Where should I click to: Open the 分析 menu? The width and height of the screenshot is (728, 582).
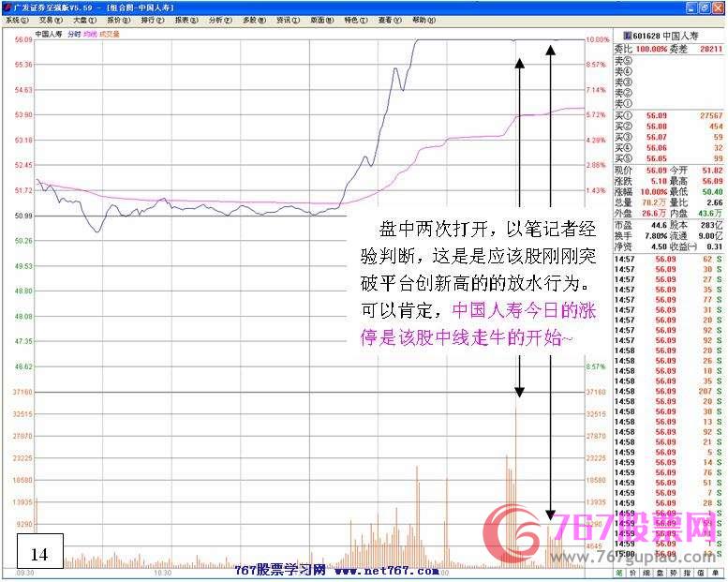(x=220, y=21)
